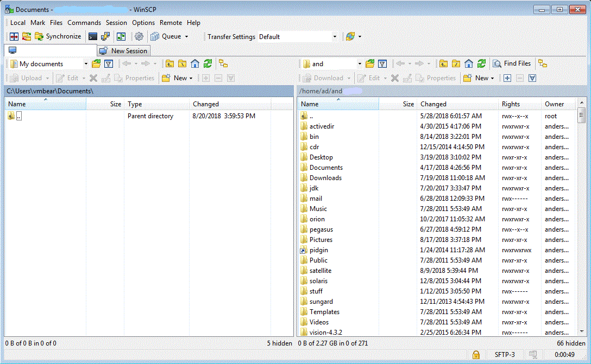
Task: Select the pidgin shortcut entry
Action: point(318,250)
